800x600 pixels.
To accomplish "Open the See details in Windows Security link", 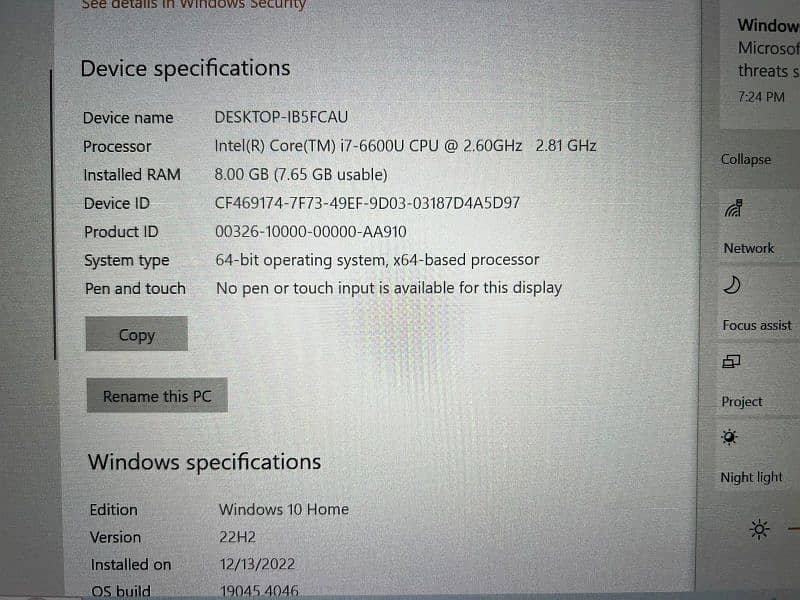I will pos(193,5).
